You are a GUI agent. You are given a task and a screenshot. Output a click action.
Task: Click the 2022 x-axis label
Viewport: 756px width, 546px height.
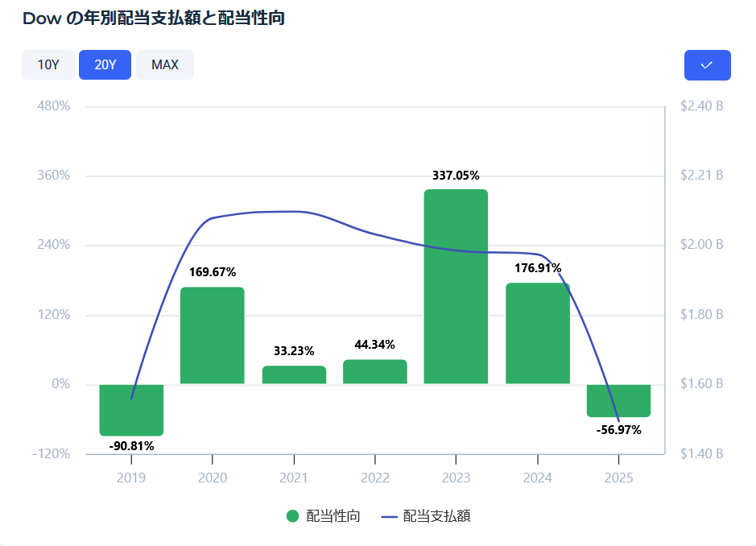375,478
